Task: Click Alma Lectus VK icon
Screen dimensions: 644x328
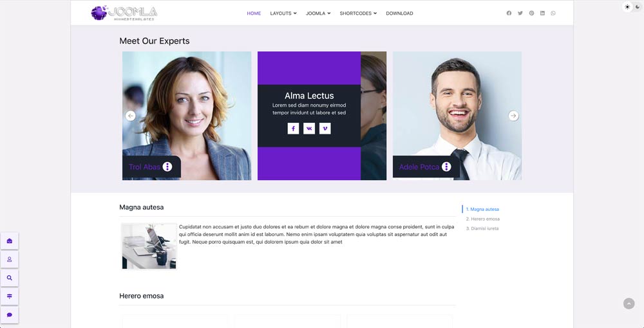Action: (309, 129)
